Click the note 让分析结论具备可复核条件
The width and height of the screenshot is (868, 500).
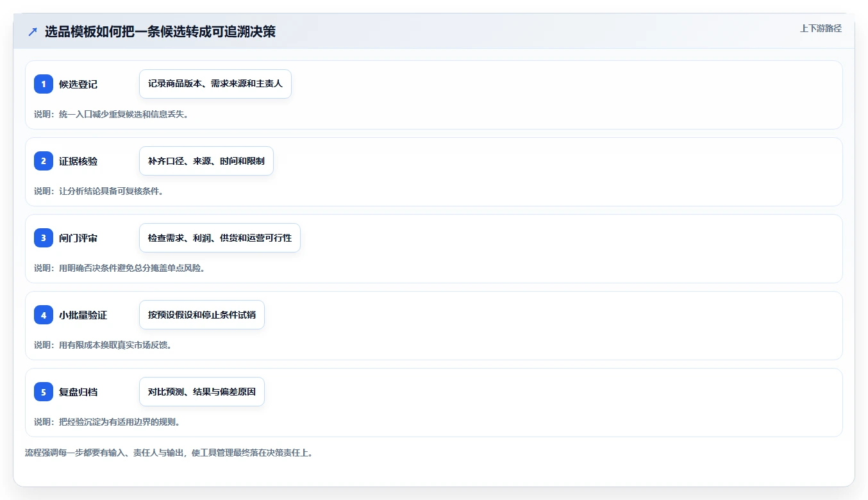(x=99, y=191)
